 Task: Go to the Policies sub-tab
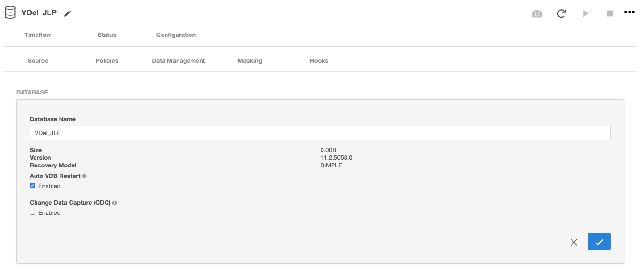tap(107, 61)
